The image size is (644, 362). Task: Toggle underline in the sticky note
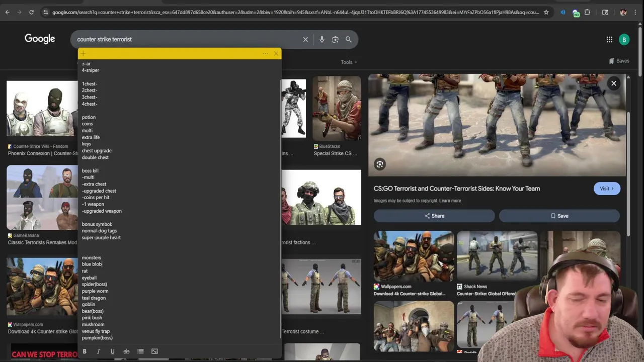[112, 351]
